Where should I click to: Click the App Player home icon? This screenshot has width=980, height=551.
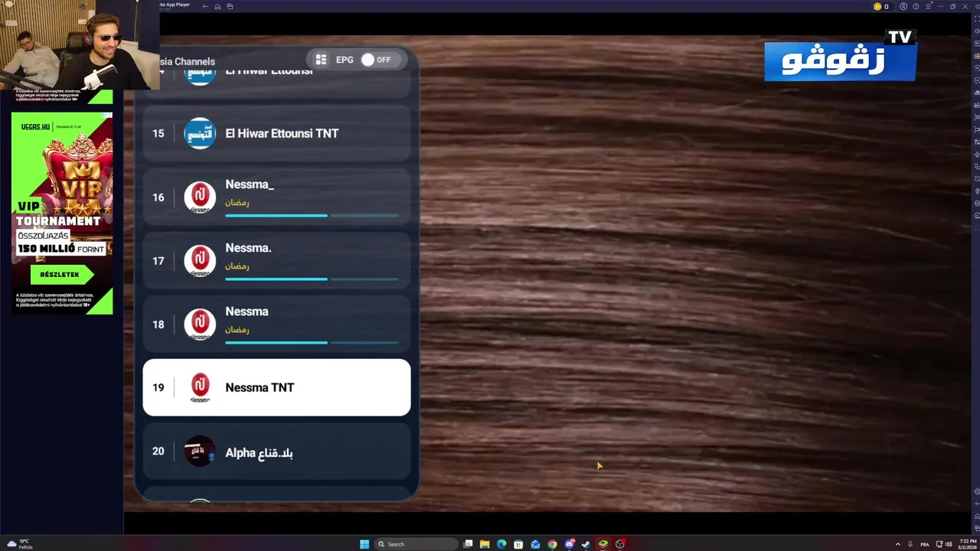click(217, 6)
